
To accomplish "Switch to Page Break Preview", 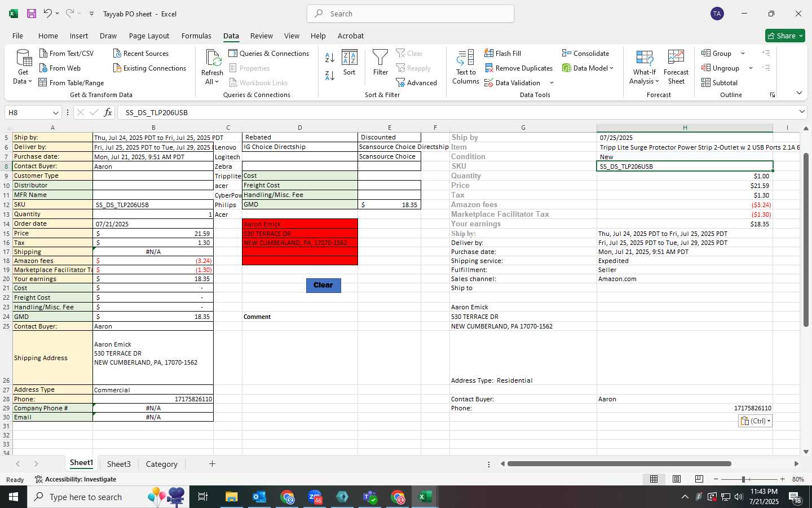I will [x=699, y=479].
